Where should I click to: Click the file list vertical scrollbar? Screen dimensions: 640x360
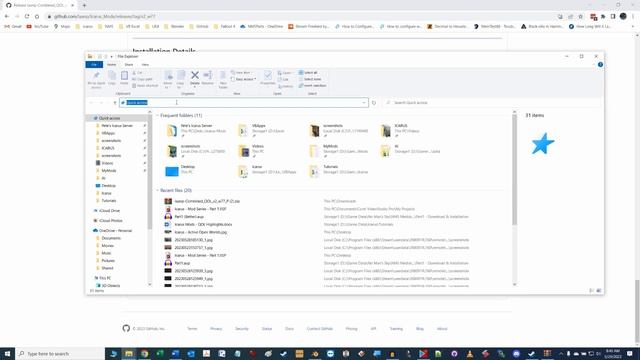point(514,169)
